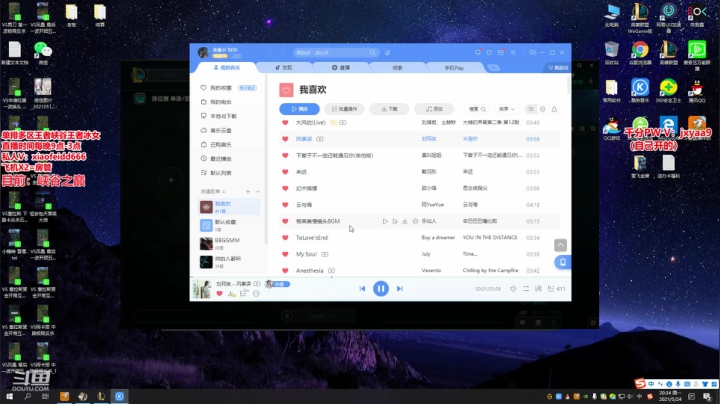Open the skin icon in title bar

pyautogui.click(x=489, y=52)
